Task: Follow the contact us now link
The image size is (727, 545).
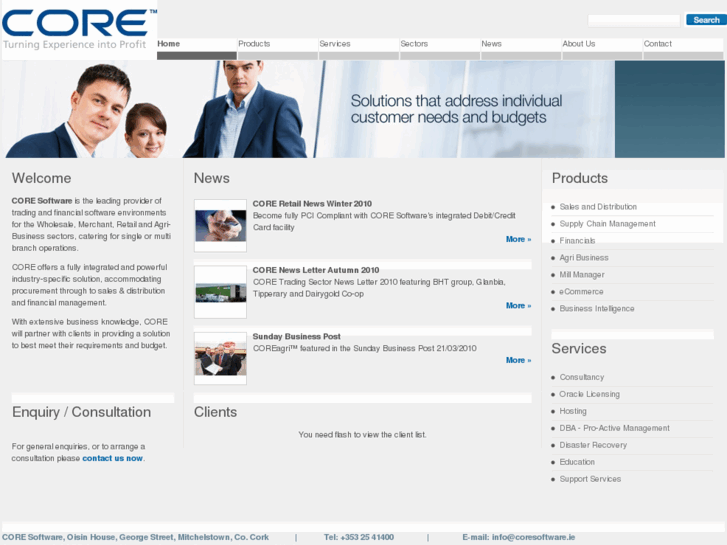Action: pos(112,458)
